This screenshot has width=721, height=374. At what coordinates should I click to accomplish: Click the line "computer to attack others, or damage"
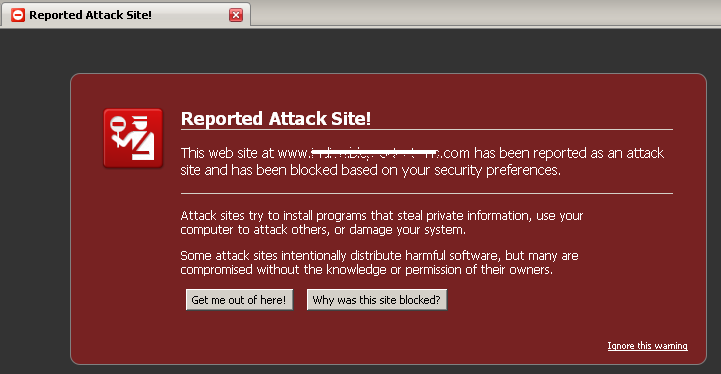(x=304, y=230)
